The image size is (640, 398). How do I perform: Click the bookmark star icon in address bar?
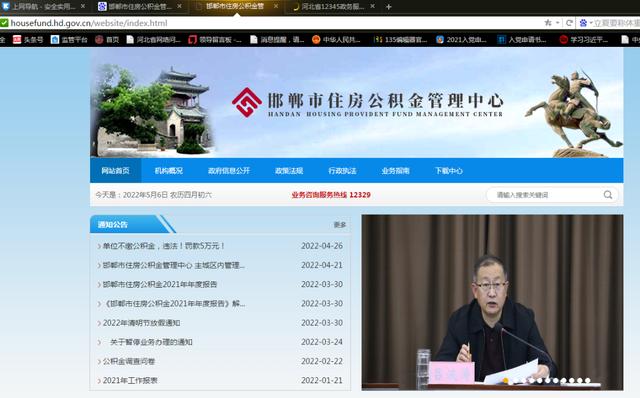(548, 23)
